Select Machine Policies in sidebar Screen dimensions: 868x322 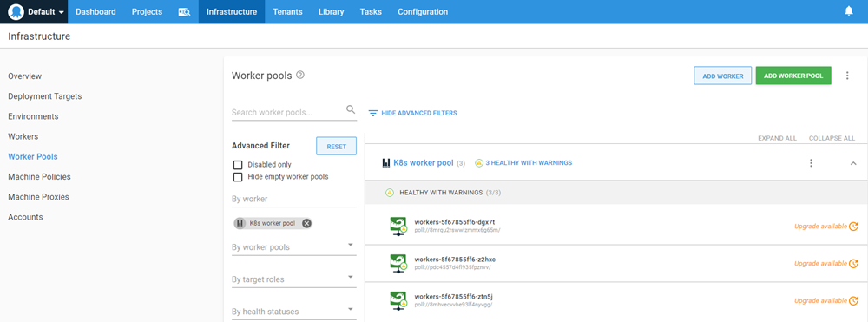coord(39,177)
